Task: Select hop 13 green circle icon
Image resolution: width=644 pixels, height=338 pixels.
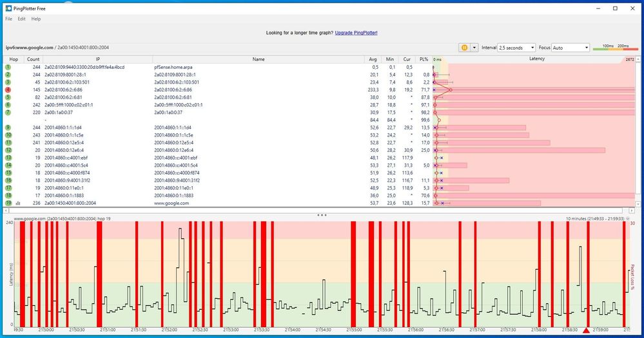Action: click(x=8, y=158)
